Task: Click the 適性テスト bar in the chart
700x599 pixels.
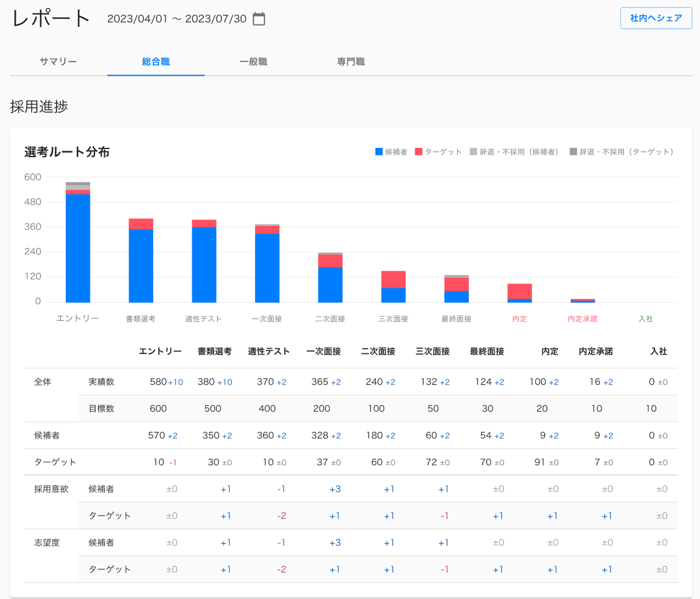Action: point(204,261)
